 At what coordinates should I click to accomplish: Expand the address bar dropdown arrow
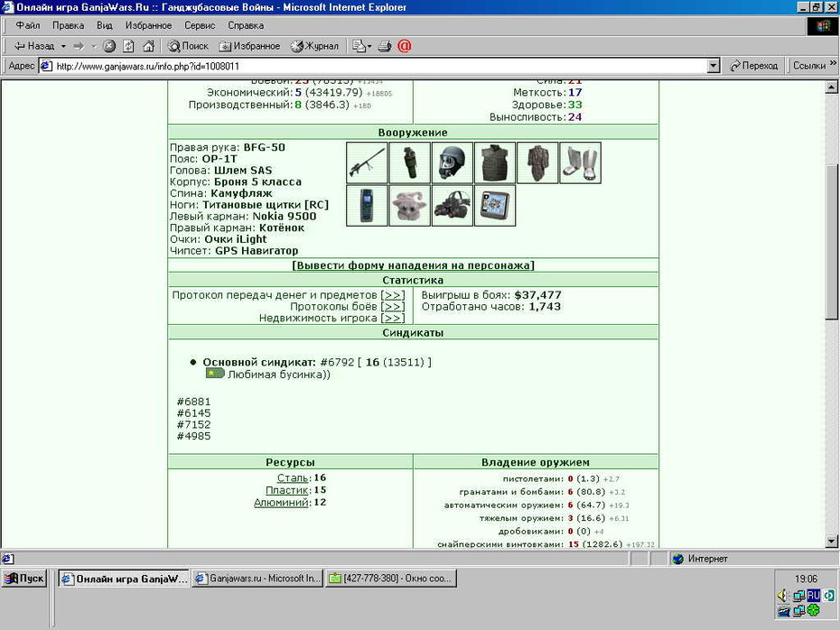(x=713, y=66)
